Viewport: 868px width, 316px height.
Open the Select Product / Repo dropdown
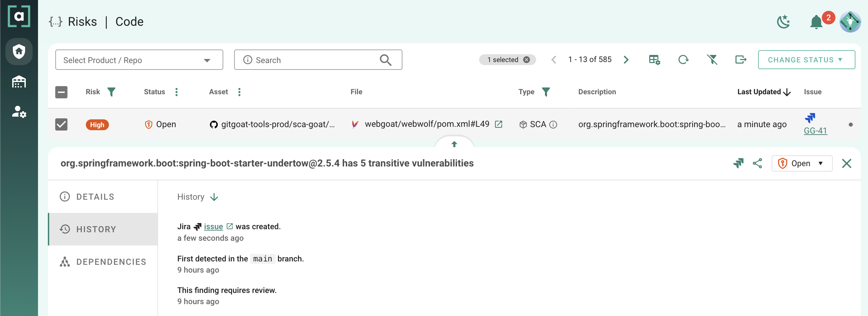(139, 60)
